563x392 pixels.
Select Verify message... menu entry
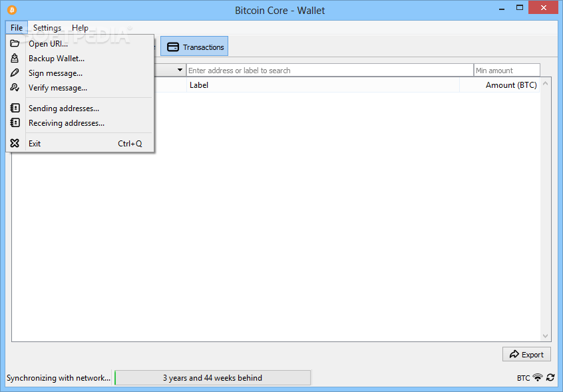point(80,88)
